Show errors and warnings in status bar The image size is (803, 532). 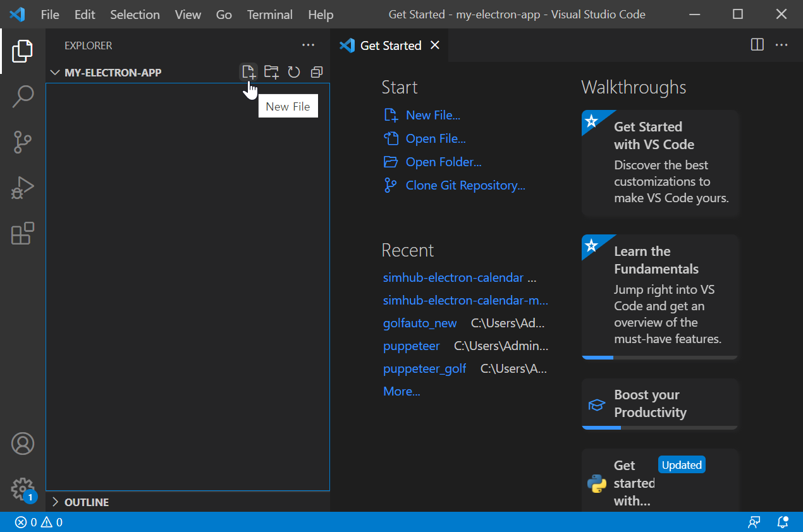[39, 523]
